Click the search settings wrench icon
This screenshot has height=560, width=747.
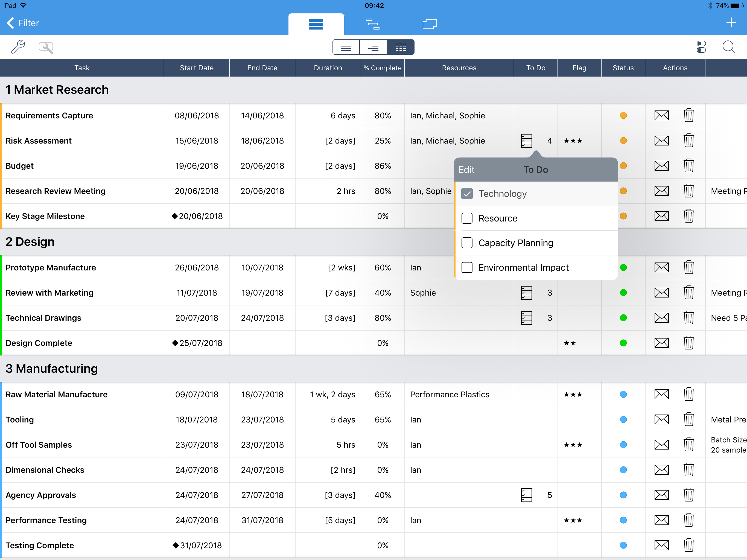(x=46, y=47)
